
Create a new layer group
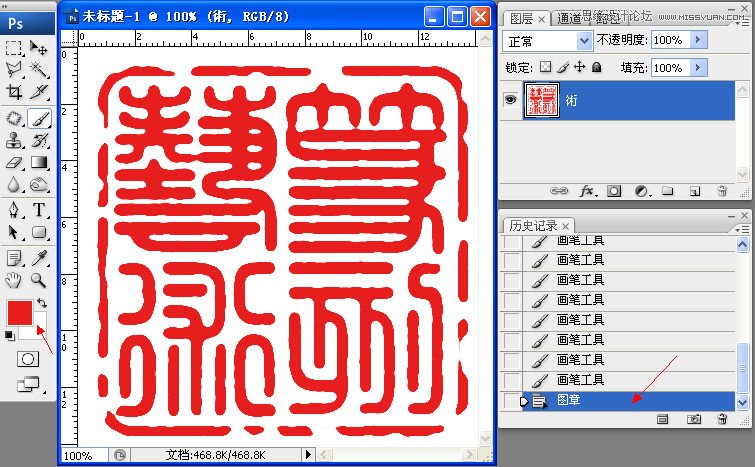click(667, 191)
